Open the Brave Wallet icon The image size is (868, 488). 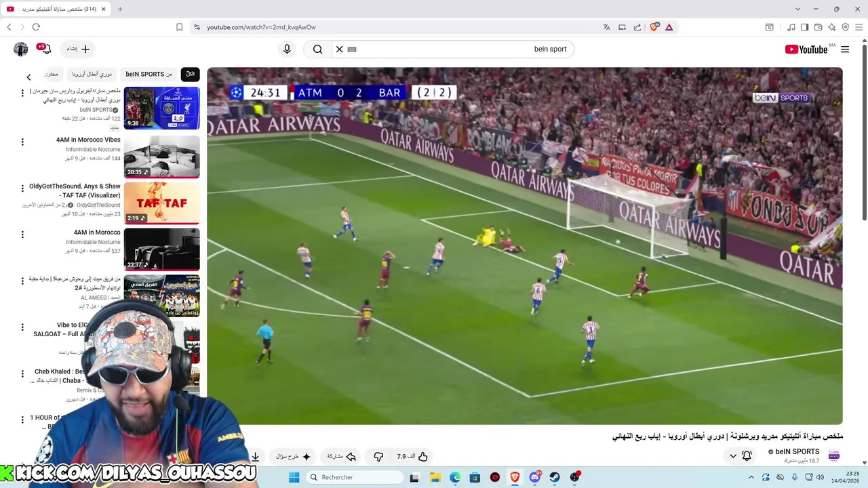pos(818,27)
